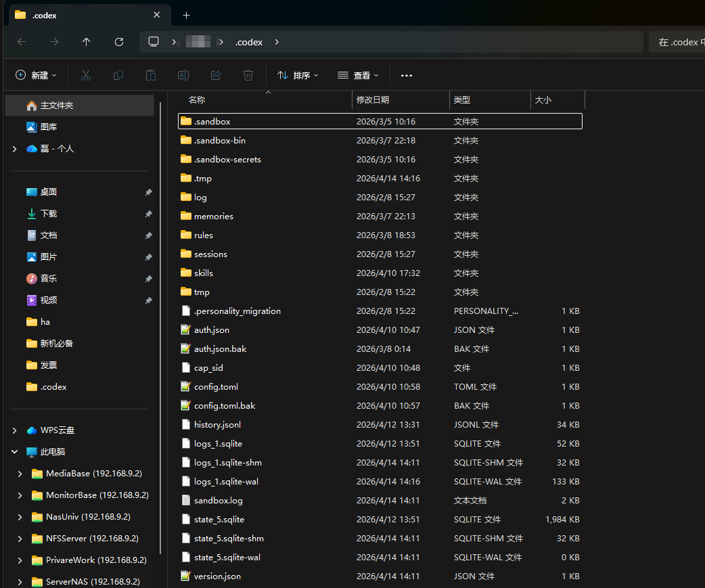Click the Delete trash can icon
This screenshot has width=705, height=588.
248,75
